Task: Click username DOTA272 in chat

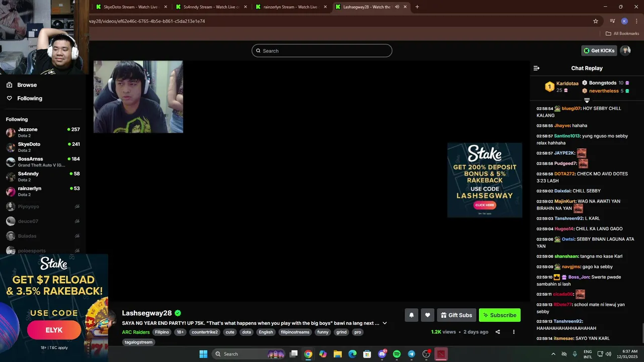Action: 565,174
